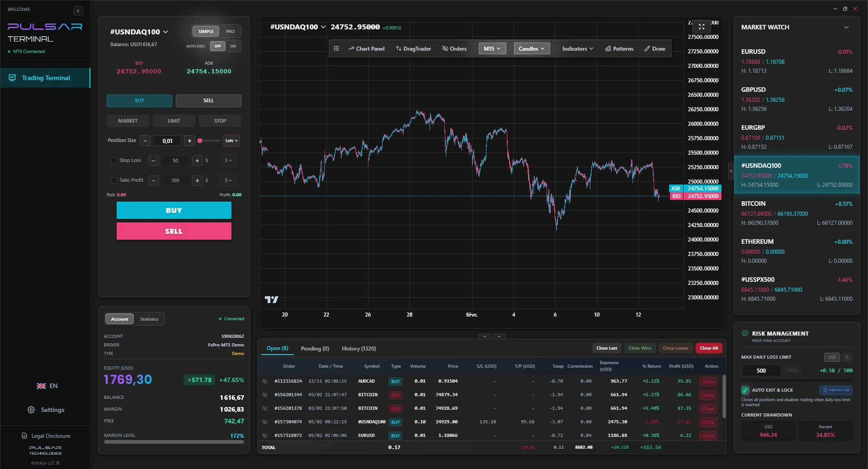Click the Close All button

point(709,348)
